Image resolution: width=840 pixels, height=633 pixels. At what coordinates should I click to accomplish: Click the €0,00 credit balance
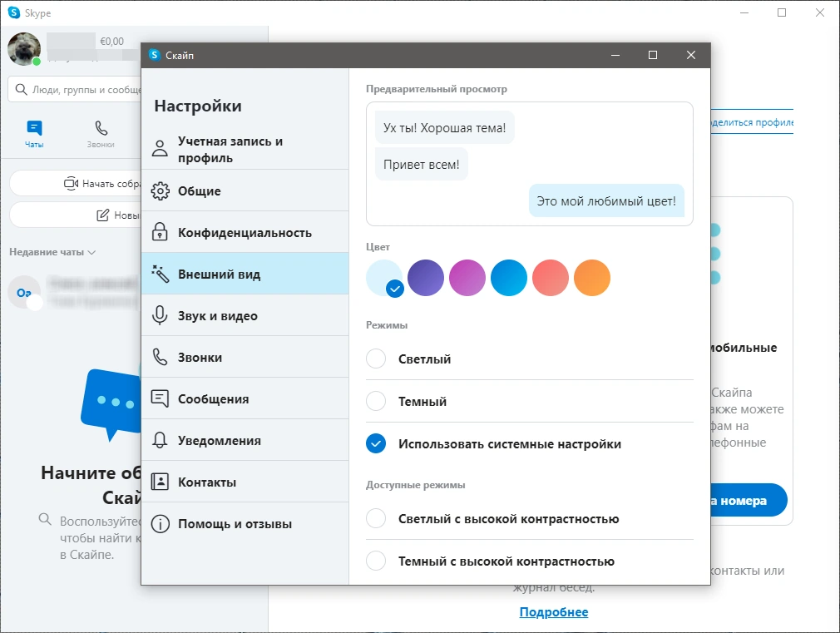[112, 42]
